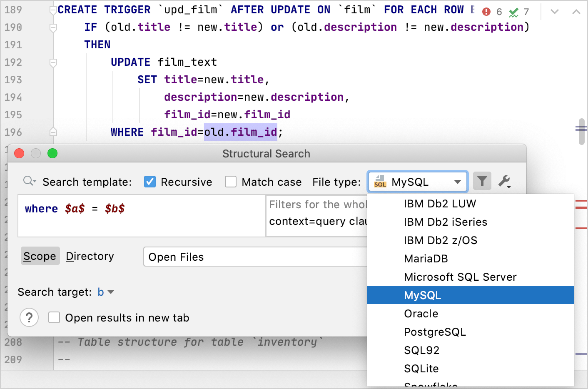Click the Scope button
The height and width of the screenshot is (389, 588).
pos(40,256)
